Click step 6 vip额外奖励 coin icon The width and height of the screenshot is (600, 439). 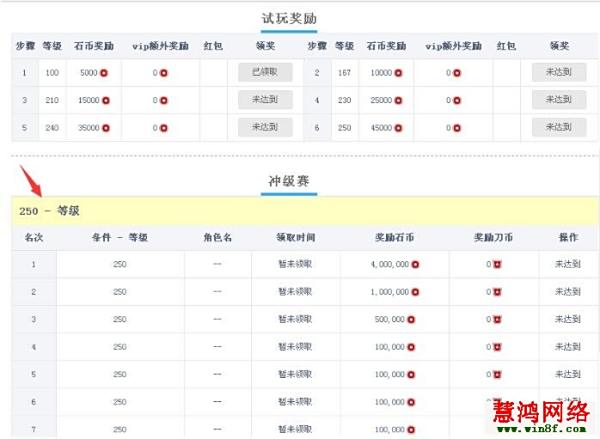(x=457, y=128)
